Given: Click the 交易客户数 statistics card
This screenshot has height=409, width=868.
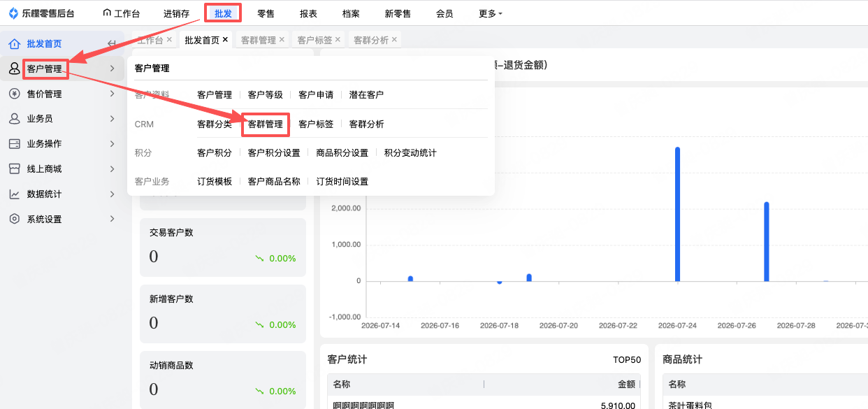Looking at the screenshot, I should [x=223, y=247].
